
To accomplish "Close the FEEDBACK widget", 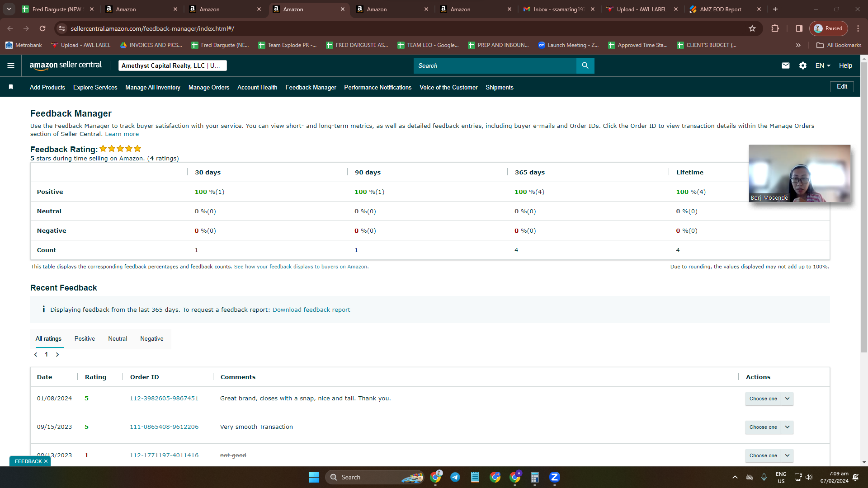I will click(x=46, y=461).
